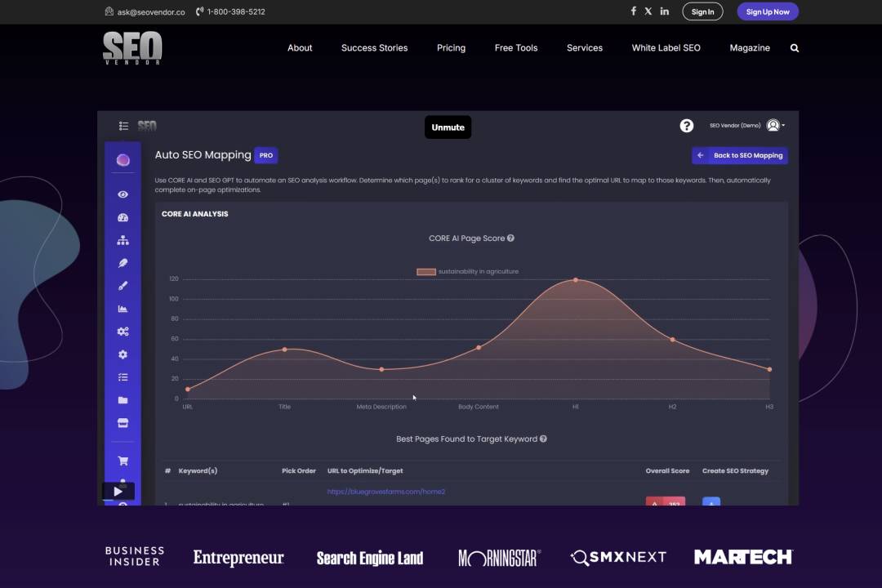This screenshot has height=588, width=882.
Task: Go to the Pricing menu item
Action: [x=451, y=48]
